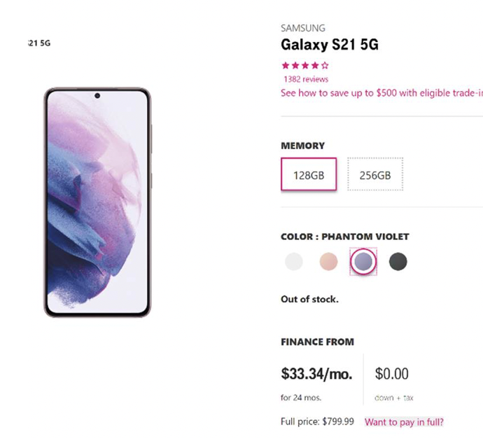Click the Full price $799.99 text
The width and height of the screenshot is (483, 448).
click(317, 422)
